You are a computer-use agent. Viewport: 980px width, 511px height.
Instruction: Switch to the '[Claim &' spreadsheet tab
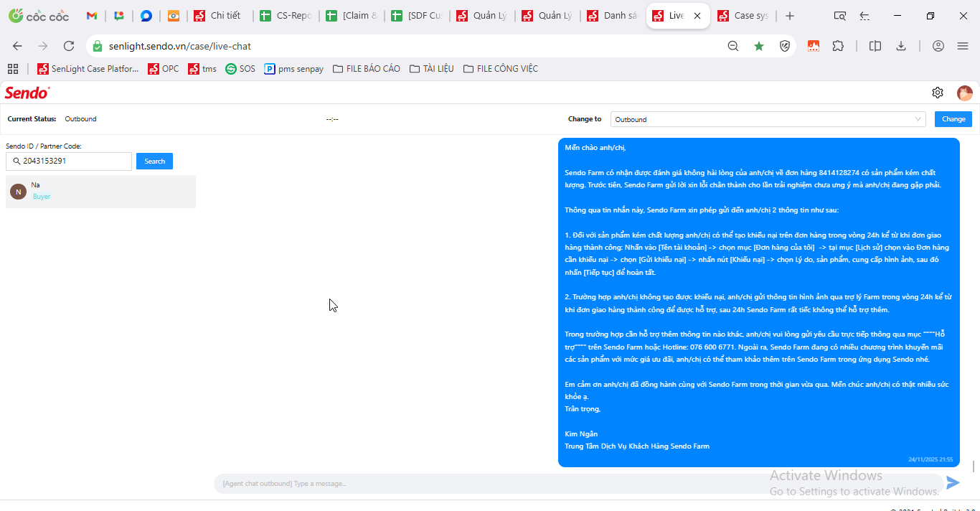(x=352, y=16)
